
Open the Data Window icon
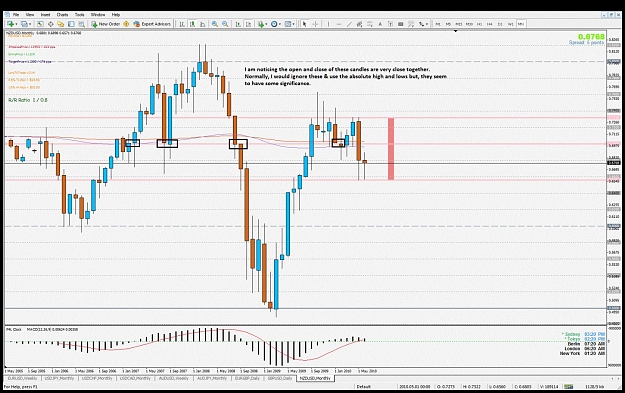click(x=51, y=24)
